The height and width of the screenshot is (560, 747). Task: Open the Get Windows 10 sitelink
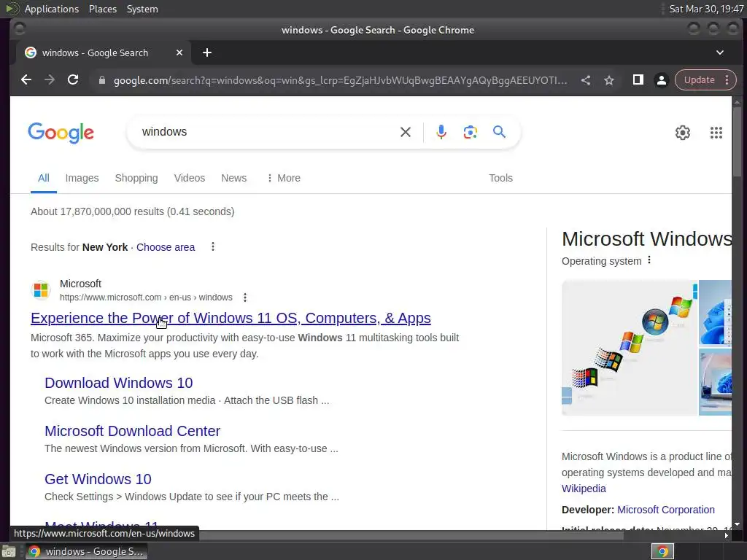pos(98,479)
